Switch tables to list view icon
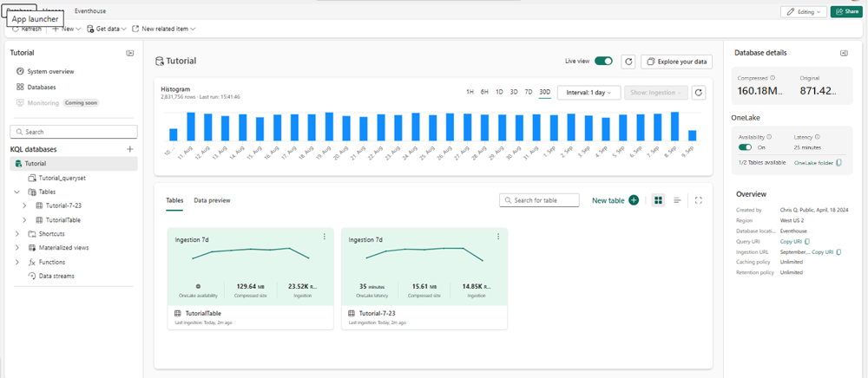Image resolution: width=868 pixels, height=378 pixels. [678, 200]
